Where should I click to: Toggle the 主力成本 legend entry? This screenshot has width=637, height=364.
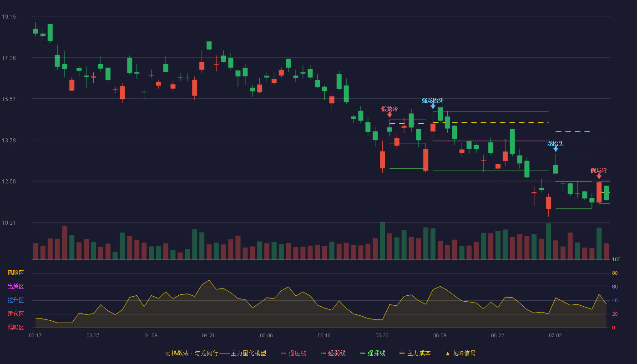coord(415,353)
